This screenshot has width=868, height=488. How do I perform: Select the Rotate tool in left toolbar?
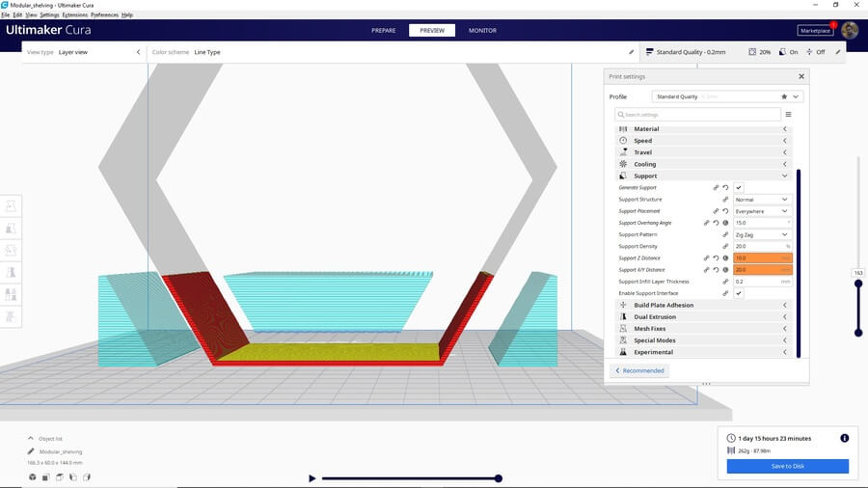11,250
